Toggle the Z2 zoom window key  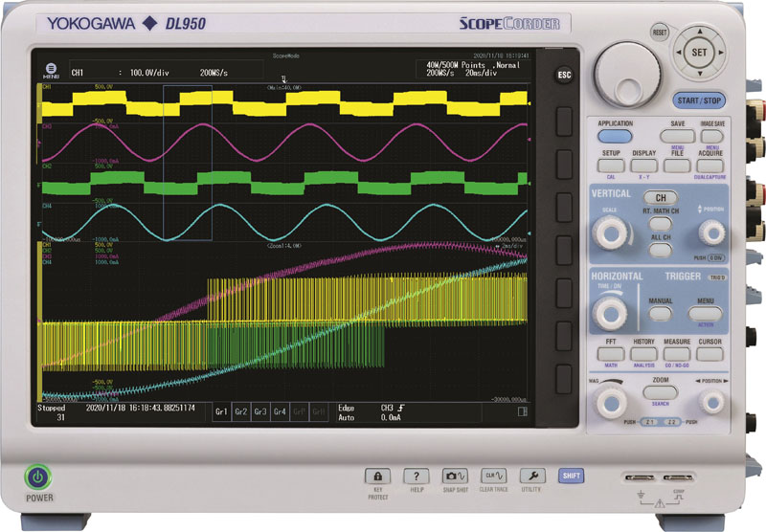(672, 422)
